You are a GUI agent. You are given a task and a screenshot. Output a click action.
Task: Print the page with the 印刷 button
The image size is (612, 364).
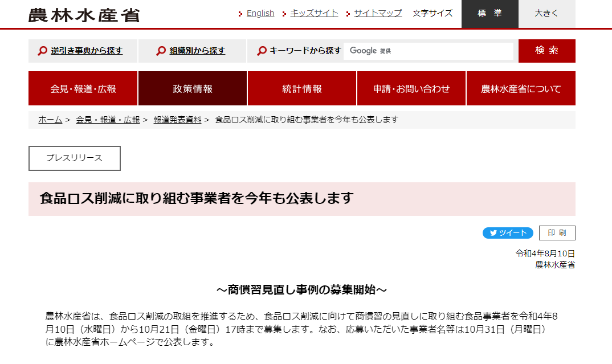click(557, 233)
